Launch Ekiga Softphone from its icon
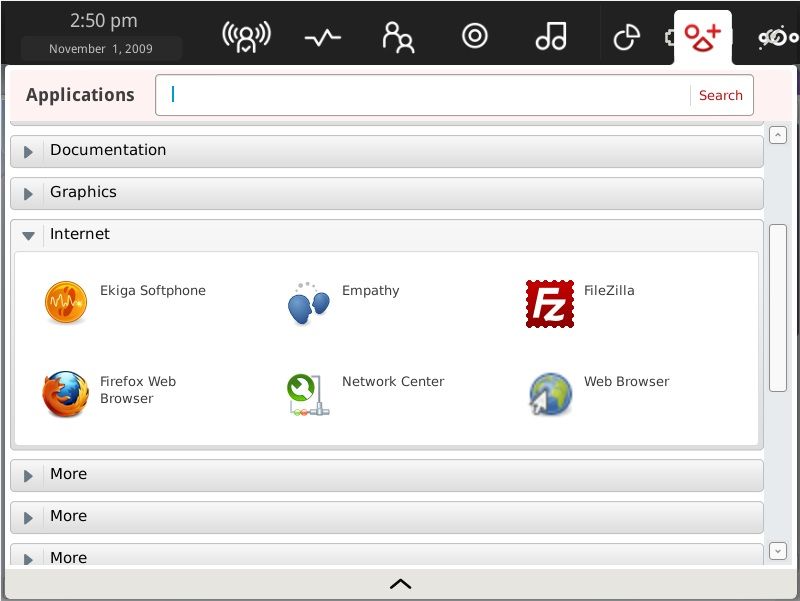This screenshot has width=800, height=601. (66, 302)
